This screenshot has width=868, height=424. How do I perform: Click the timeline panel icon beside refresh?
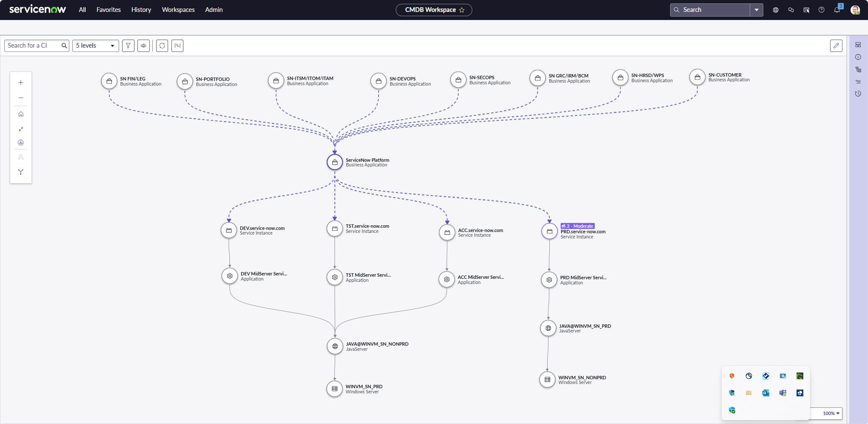point(177,46)
